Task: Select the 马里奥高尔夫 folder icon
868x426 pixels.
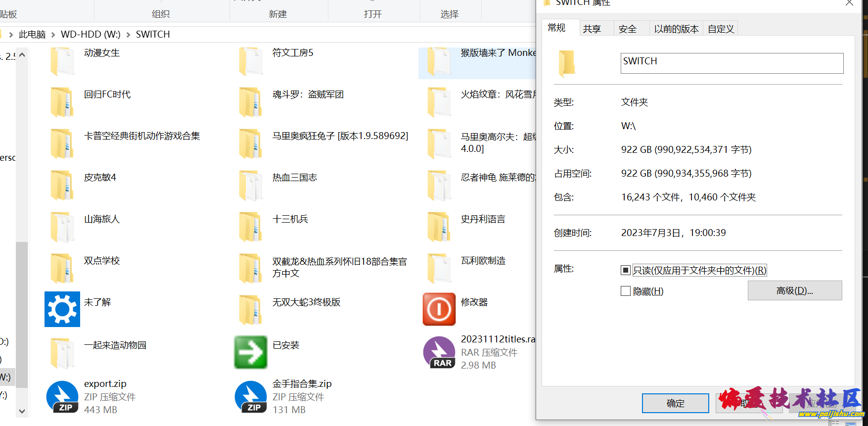Action: [x=439, y=143]
